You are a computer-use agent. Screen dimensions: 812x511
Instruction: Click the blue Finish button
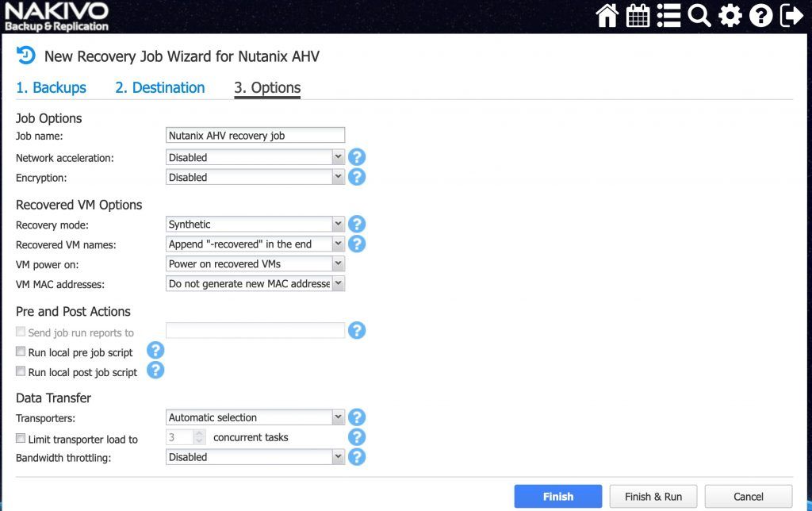pos(558,497)
